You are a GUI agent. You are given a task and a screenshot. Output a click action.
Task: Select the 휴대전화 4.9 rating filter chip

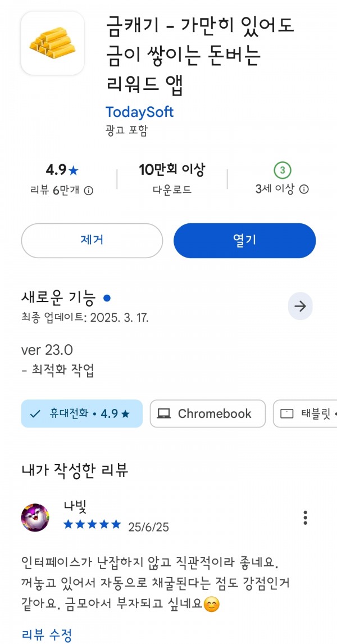81,413
